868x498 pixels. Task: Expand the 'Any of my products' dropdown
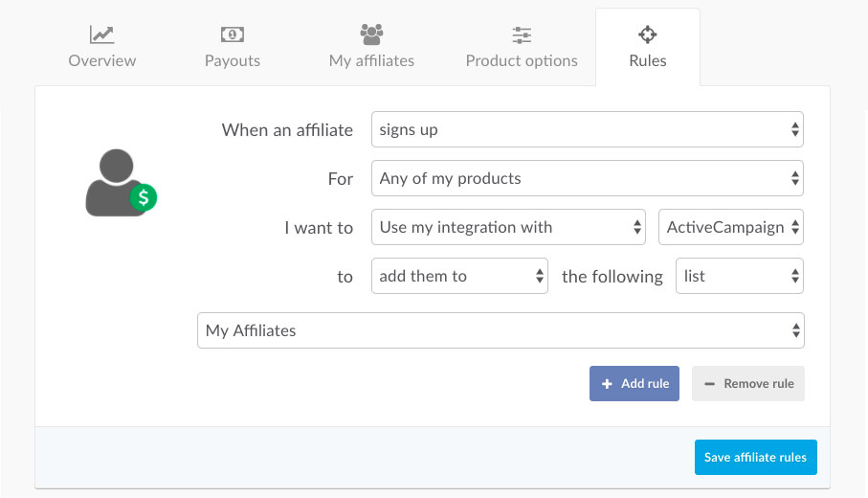pyautogui.click(x=588, y=178)
